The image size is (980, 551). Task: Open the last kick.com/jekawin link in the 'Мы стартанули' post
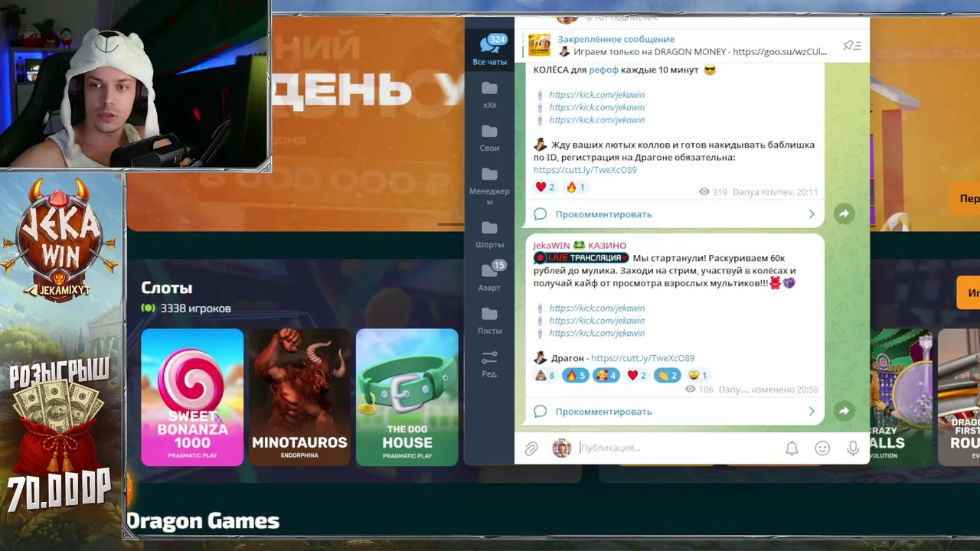tap(596, 333)
